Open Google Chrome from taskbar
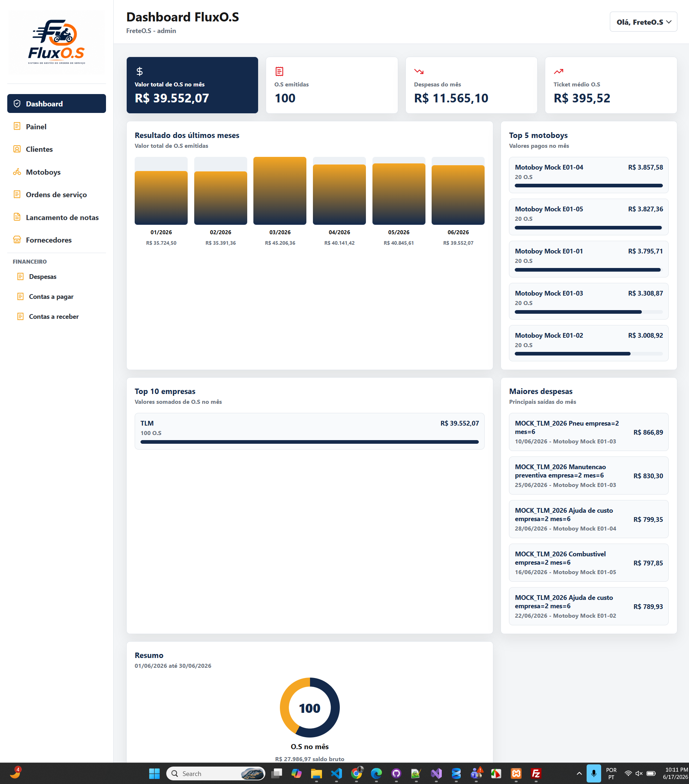 point(356,773)
